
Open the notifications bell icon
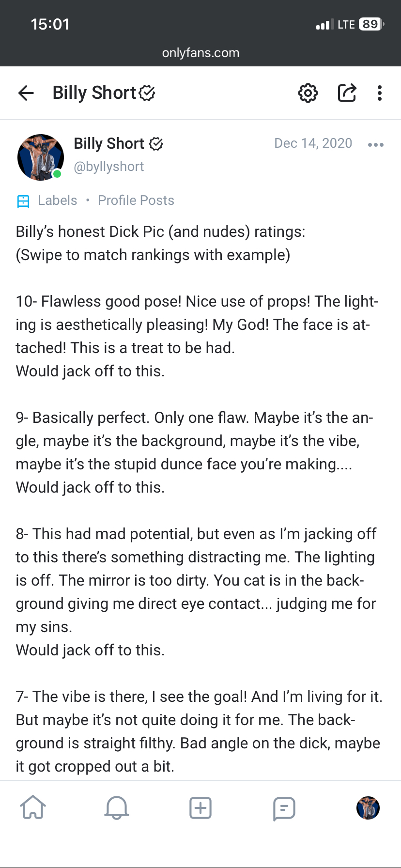pos(117,808)
